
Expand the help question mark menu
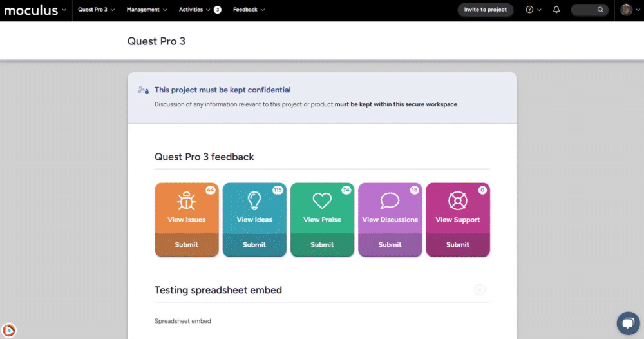533,10
